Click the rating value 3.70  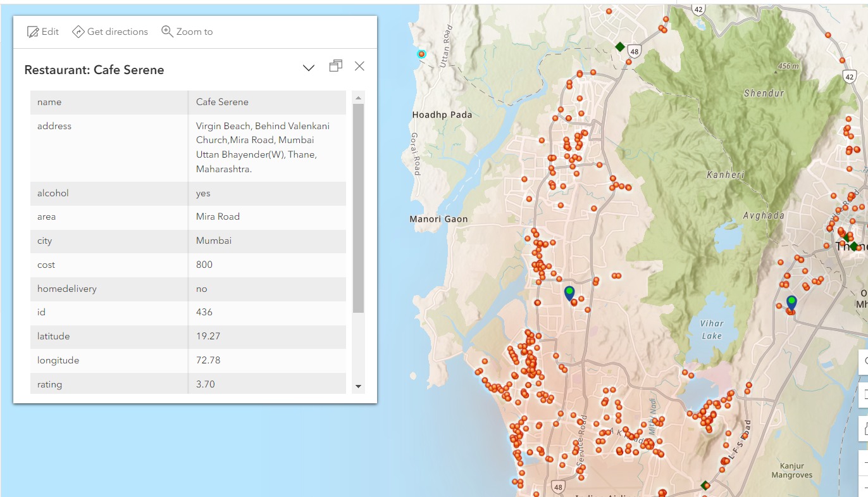[x=206, y=384]
